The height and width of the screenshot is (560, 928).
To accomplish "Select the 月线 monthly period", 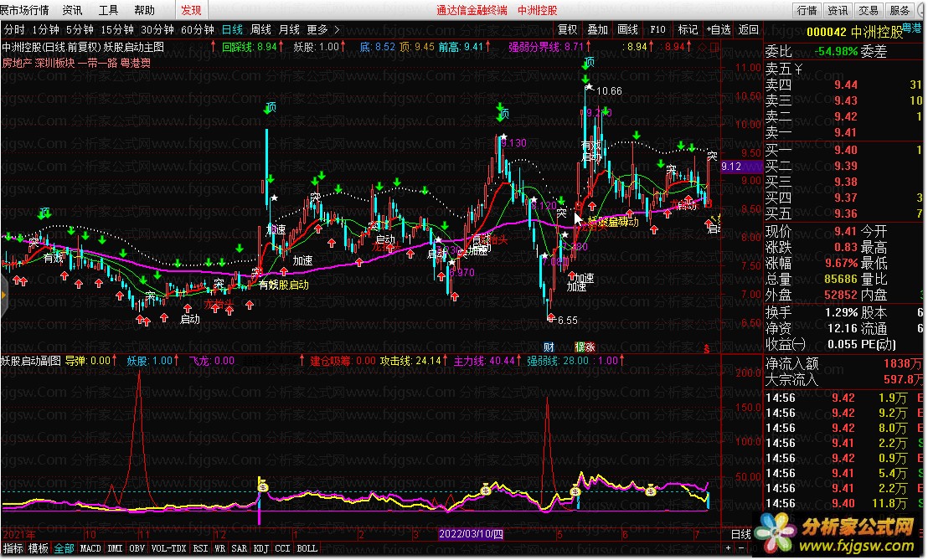I will [289, 29].
